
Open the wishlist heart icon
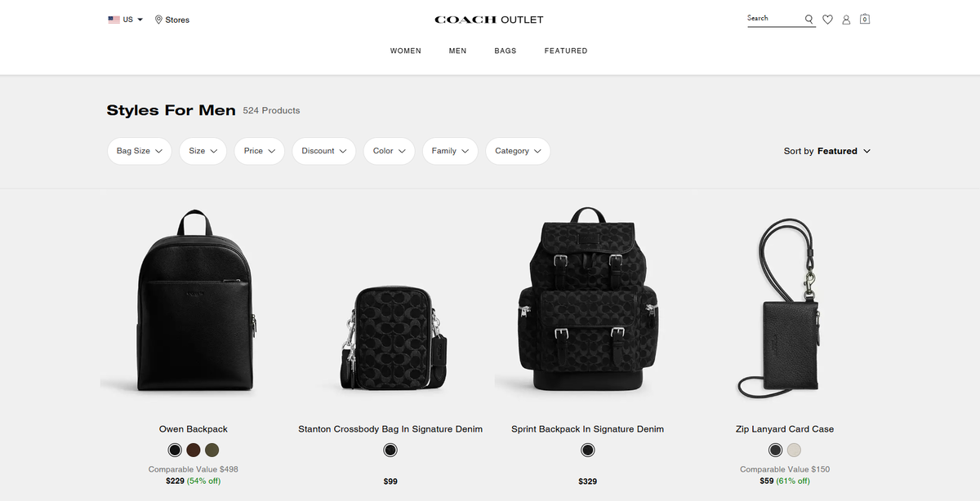click(x=827, y=20)
